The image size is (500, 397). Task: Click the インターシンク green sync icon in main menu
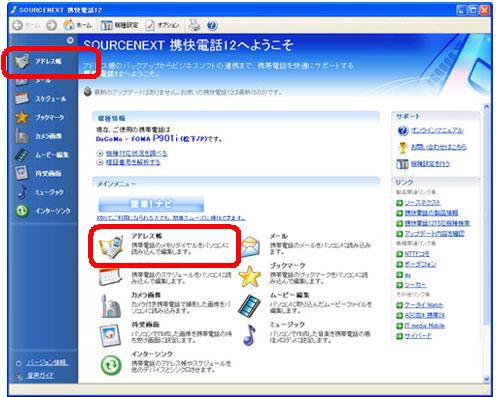[111, 365]
